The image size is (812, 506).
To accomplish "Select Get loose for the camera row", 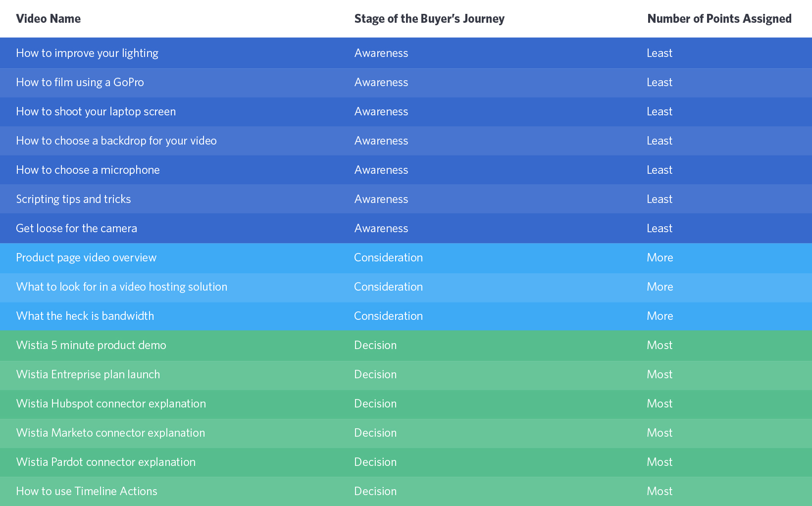I will click(x=406, y=229).
